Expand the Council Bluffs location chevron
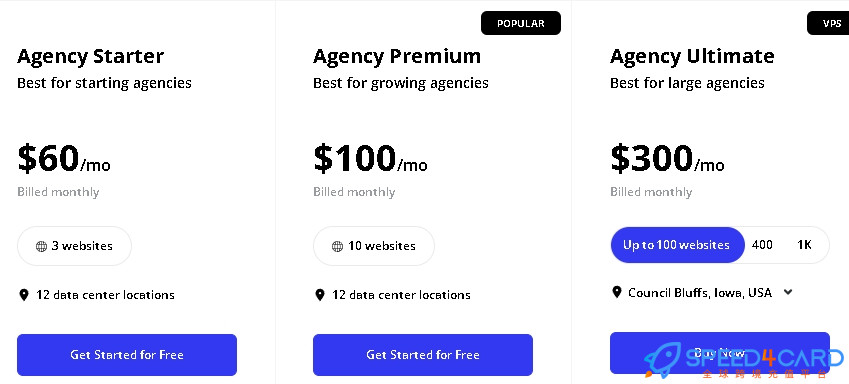The width and height of the screenshot is (849, 384). (x=788, y=292)
